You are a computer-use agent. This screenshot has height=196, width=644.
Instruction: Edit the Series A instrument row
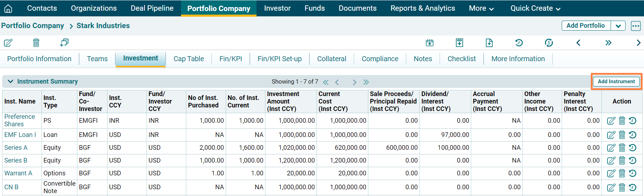(611, 148)
